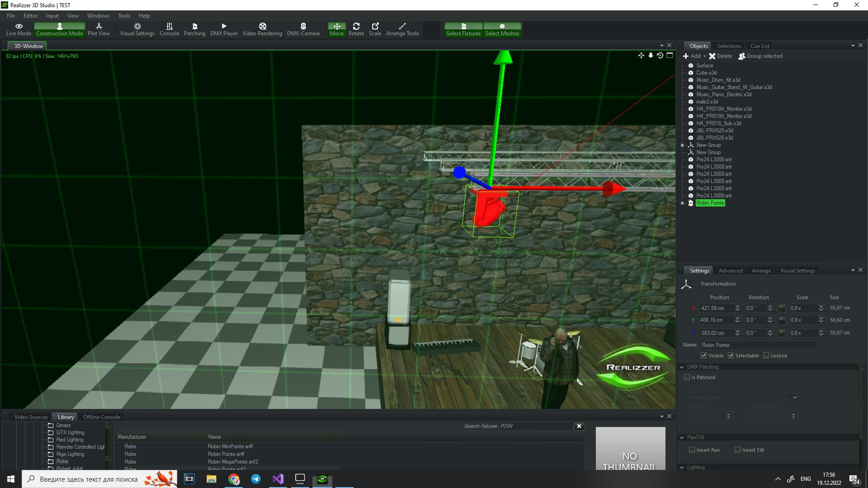Open Video Rendering tool
The height and width of the screenshot is (488, 868).
(x=262, y=29)
